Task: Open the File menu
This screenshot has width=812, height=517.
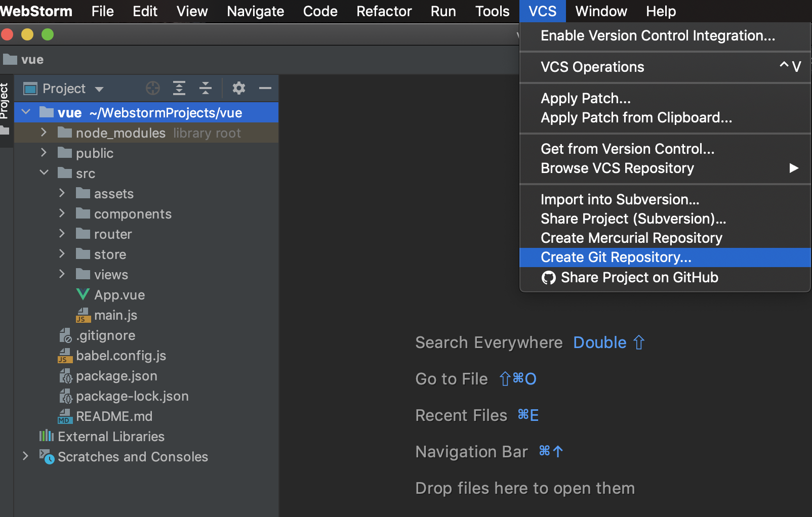Action: coord(103,11)
